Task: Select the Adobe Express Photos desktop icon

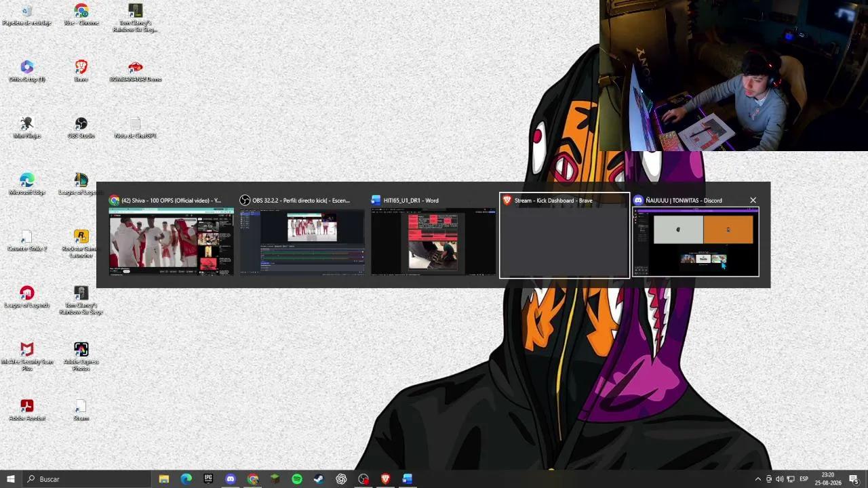Action: pyautogui.click(x=81, y=357)
